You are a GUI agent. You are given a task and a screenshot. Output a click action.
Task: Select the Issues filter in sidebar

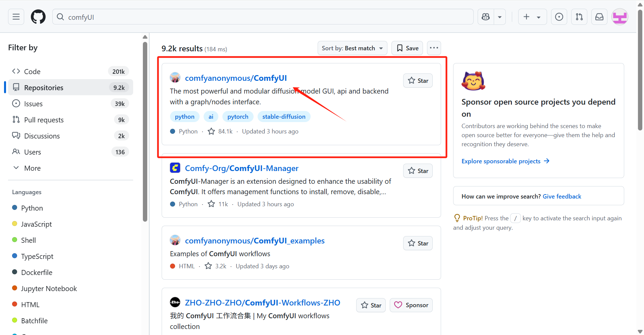point(33,104)
